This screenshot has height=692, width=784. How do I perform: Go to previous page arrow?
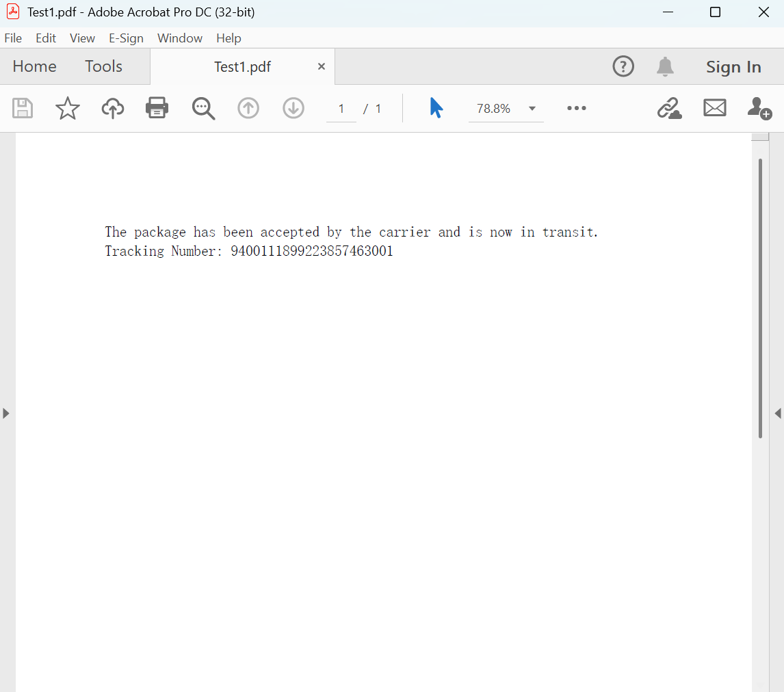coord(248,108)
